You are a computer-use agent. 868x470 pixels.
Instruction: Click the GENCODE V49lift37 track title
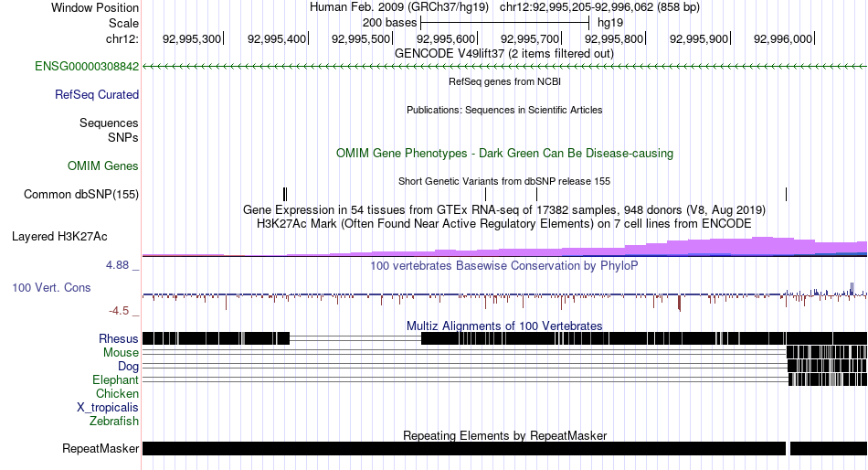click(504, 54)
